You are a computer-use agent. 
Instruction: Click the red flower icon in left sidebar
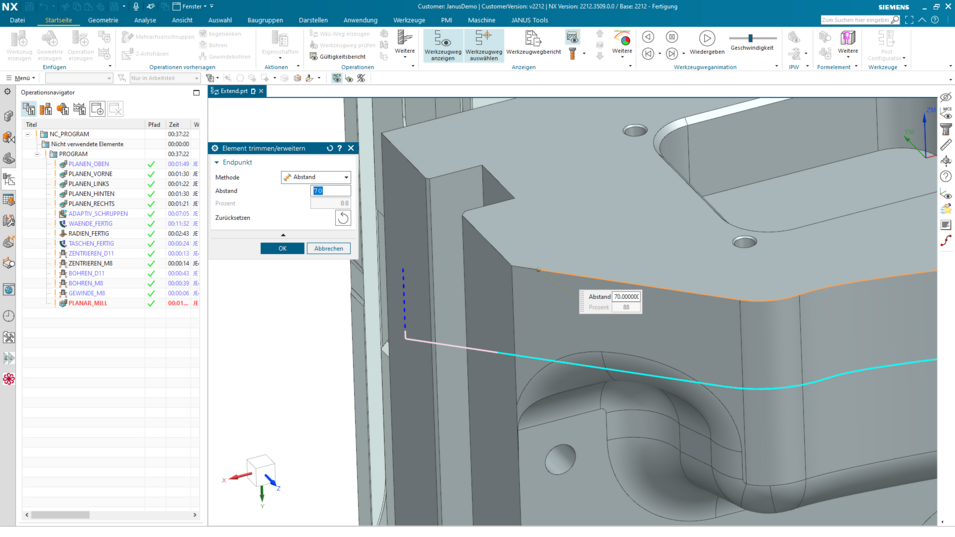(x=9, y=379)
